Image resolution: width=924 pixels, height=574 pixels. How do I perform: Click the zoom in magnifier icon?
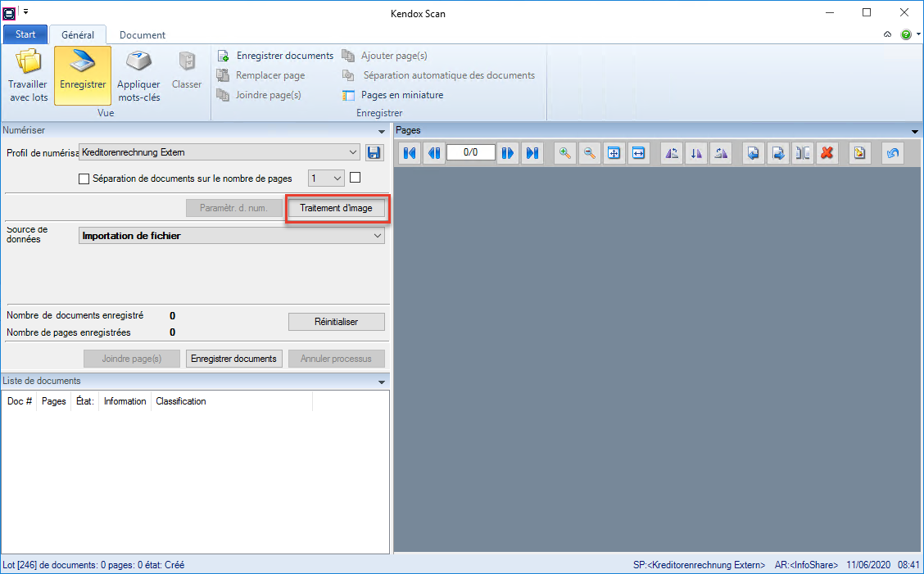click(x=564, y=153)
